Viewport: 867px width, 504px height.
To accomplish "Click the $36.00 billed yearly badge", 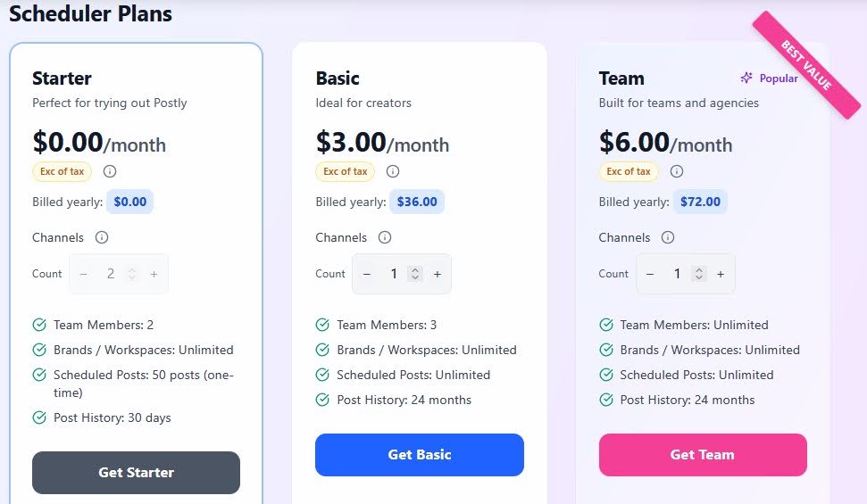I will coord(416,202).
